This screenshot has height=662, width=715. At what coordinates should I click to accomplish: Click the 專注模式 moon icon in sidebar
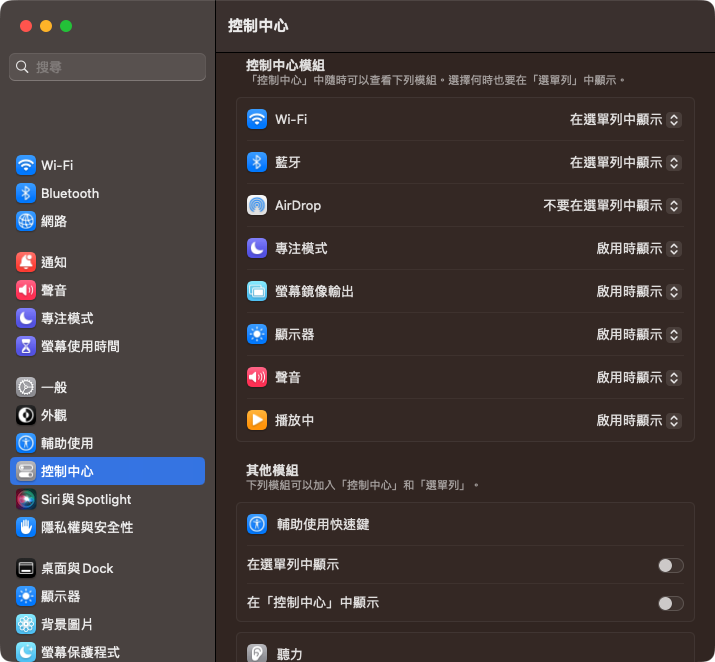coord(26,318)
